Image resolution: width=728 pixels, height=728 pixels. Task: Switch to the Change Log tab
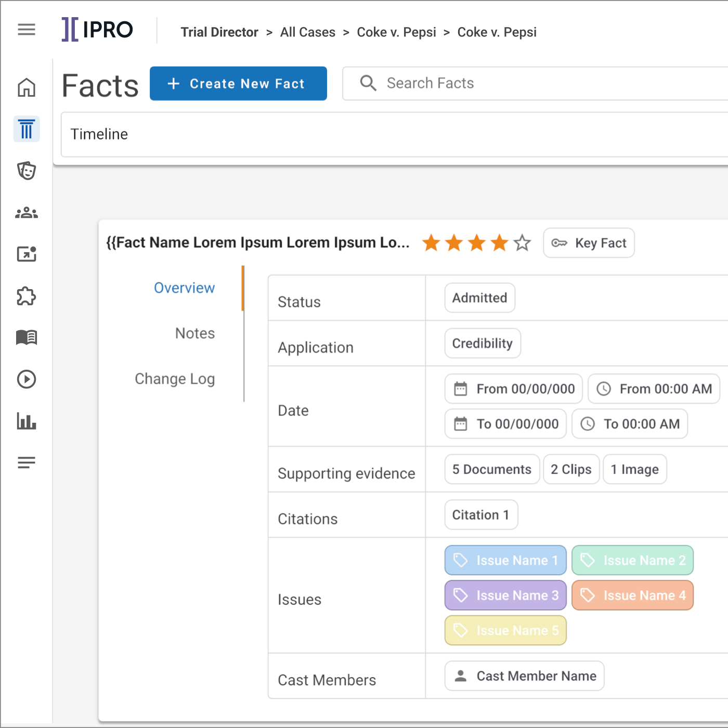pos(175,379)
